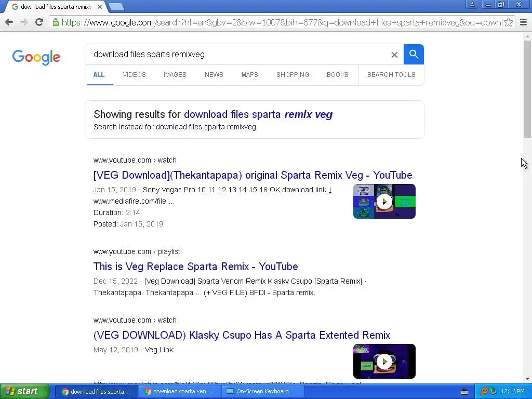Viewport: 532px width, 399px height.
Task: Open the SHOPPING tab
Action: click(292, 75)
